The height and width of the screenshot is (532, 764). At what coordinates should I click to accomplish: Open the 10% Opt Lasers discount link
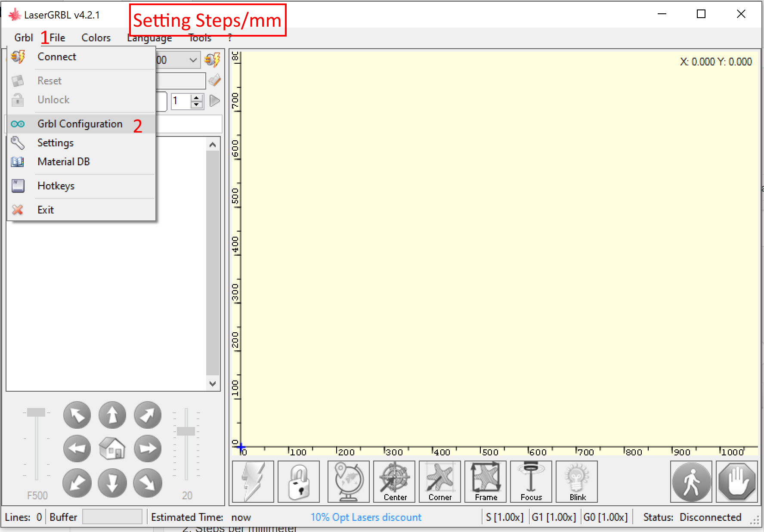[x=365, y=517]
